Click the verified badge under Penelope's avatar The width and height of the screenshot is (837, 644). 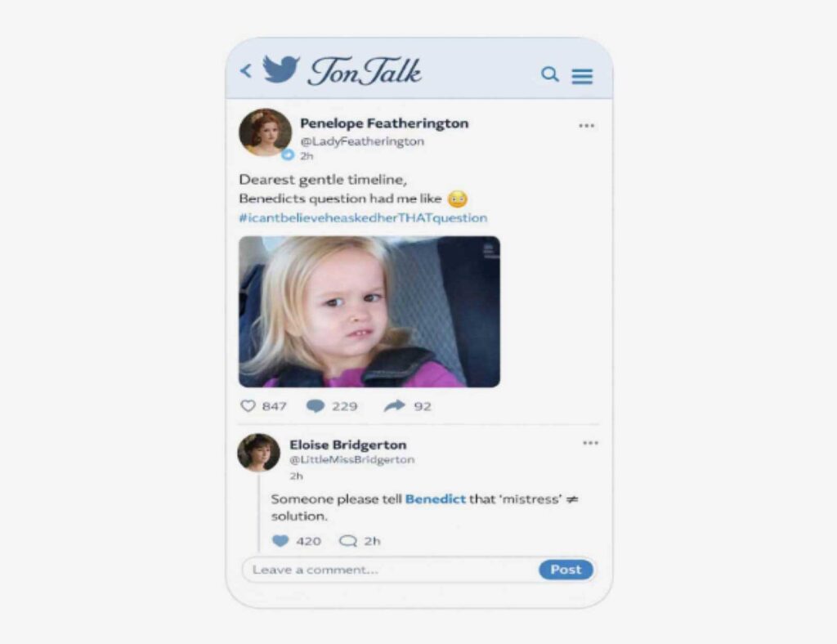click(288, 154)
